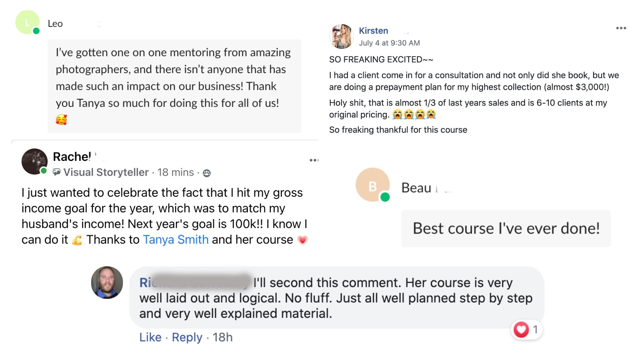This screenshot has width=644, height=362.
Task: Click the group privacy icon beside 18 mins
Action: click(x=207, y=173)
